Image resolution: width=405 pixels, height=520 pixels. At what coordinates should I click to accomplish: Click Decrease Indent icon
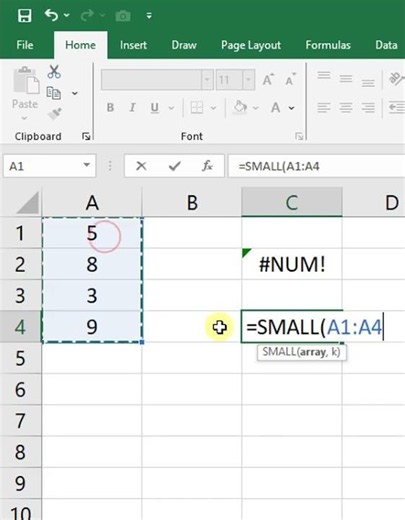click(x=397, y=108)
